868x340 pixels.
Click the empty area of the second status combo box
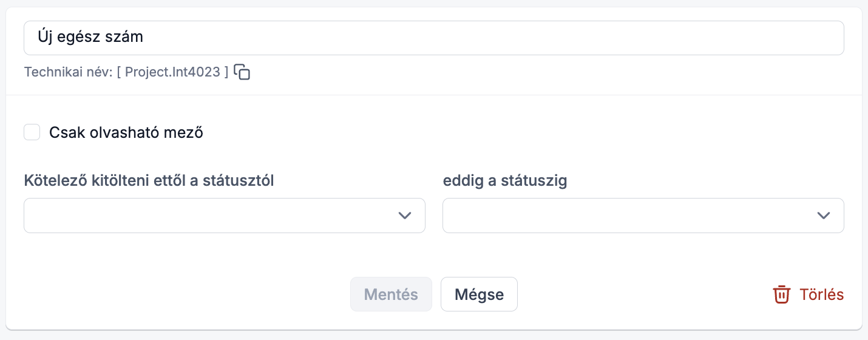[x=628, y=216]
